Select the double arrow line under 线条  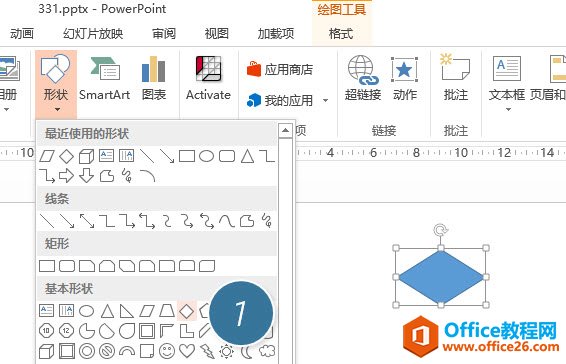pos(87,221)
